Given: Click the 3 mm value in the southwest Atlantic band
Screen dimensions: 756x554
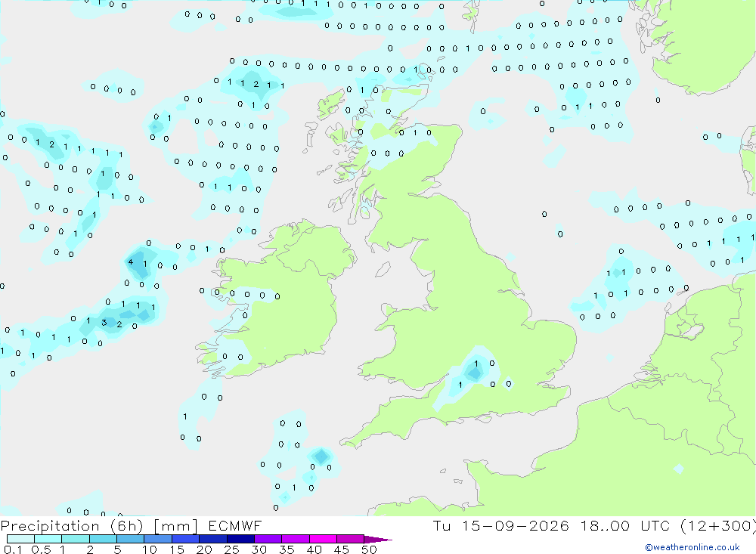Looking at the screenshot, I should [104, 323].
